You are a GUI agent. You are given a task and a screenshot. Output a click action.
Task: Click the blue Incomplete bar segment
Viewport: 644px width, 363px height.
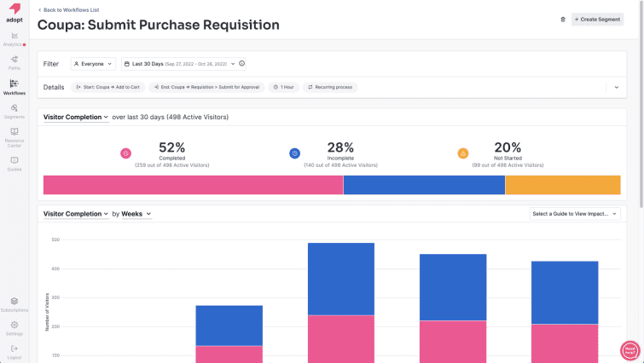pos(424,185)
